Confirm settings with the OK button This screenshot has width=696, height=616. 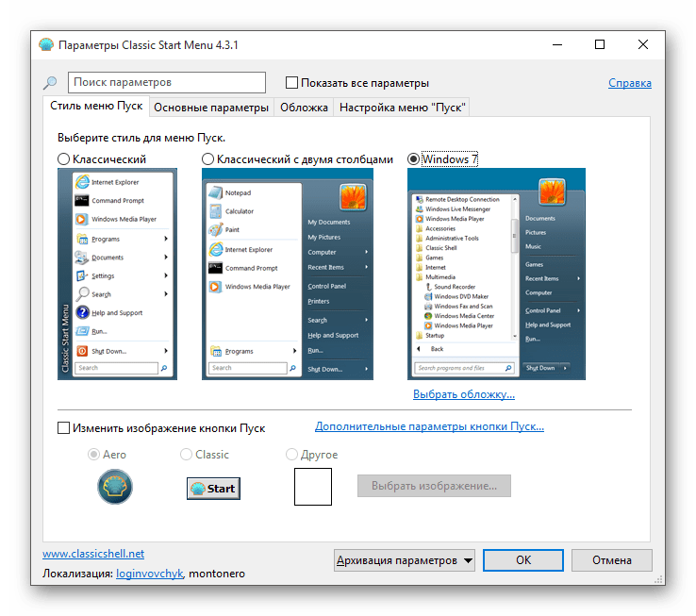pyautogui.click(x=523, y=560)
